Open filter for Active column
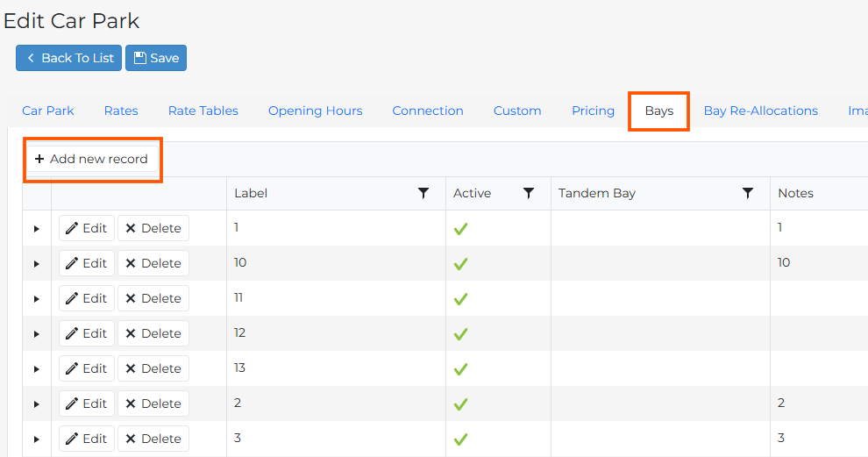868x457 pixels. pos(529,193)
